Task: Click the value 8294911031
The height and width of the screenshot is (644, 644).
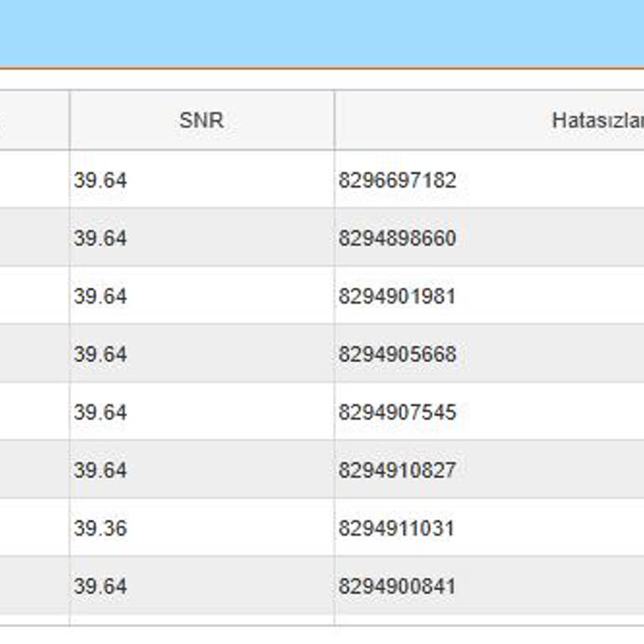Action: coord(397,527)
